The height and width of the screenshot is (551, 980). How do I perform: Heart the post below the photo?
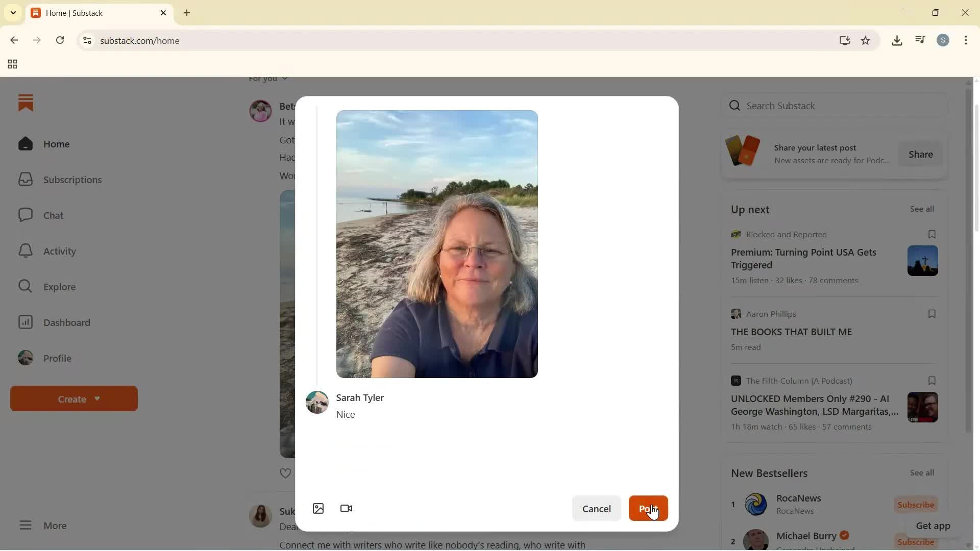(x=286, y=473)
